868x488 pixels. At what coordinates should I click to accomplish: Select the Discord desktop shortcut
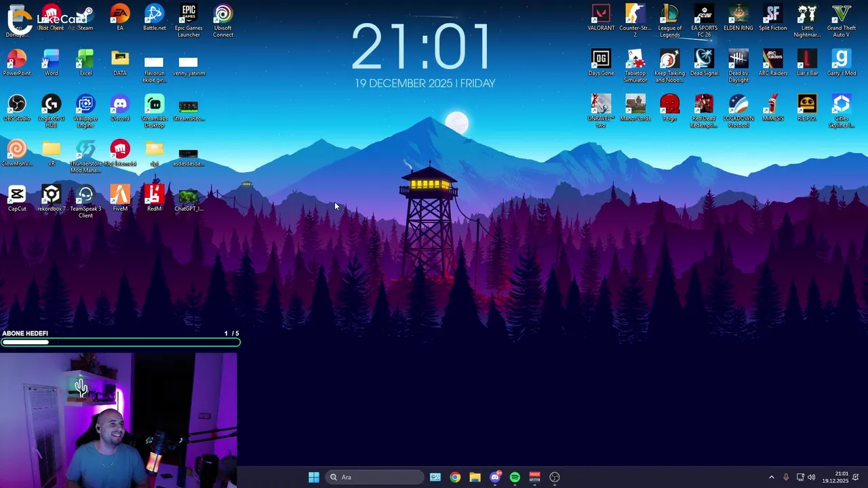coord(120,108)
